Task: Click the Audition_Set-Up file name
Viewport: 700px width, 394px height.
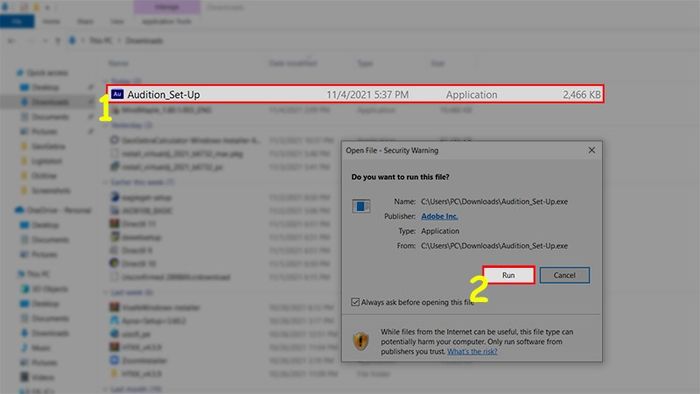Action: (163, 95)
